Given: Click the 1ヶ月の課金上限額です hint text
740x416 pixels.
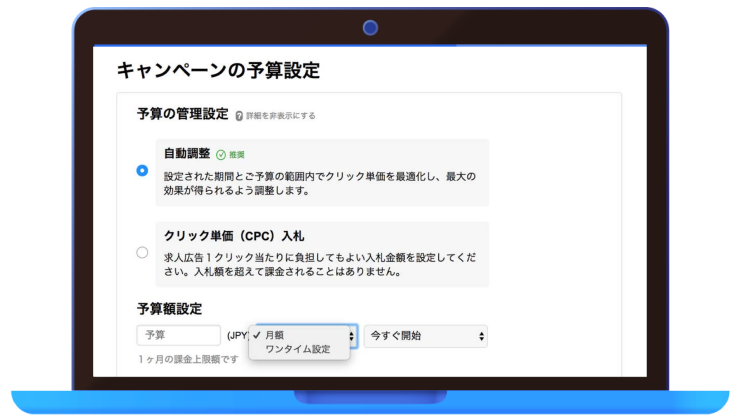Looking at the screenshot, I should click(x=188, y=359).
